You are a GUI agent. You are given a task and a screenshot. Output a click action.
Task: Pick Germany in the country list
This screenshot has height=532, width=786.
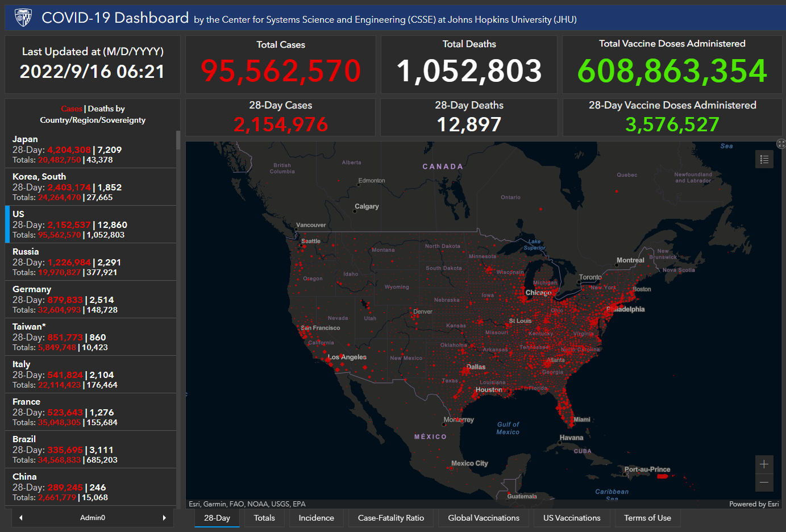tap(91, 300)
